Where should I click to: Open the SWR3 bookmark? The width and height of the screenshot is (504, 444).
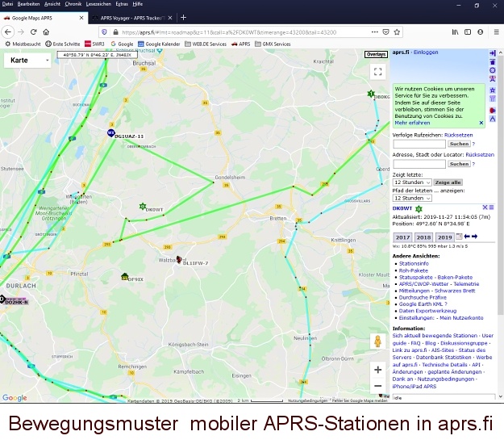click(94, 44)
